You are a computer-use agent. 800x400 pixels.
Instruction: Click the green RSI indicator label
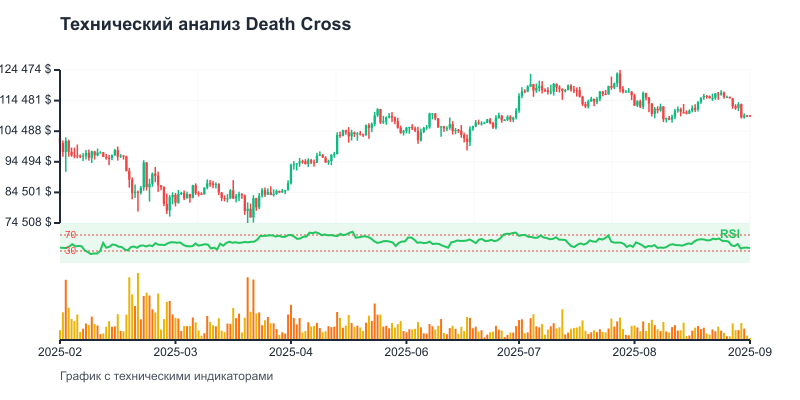[729, 234]
